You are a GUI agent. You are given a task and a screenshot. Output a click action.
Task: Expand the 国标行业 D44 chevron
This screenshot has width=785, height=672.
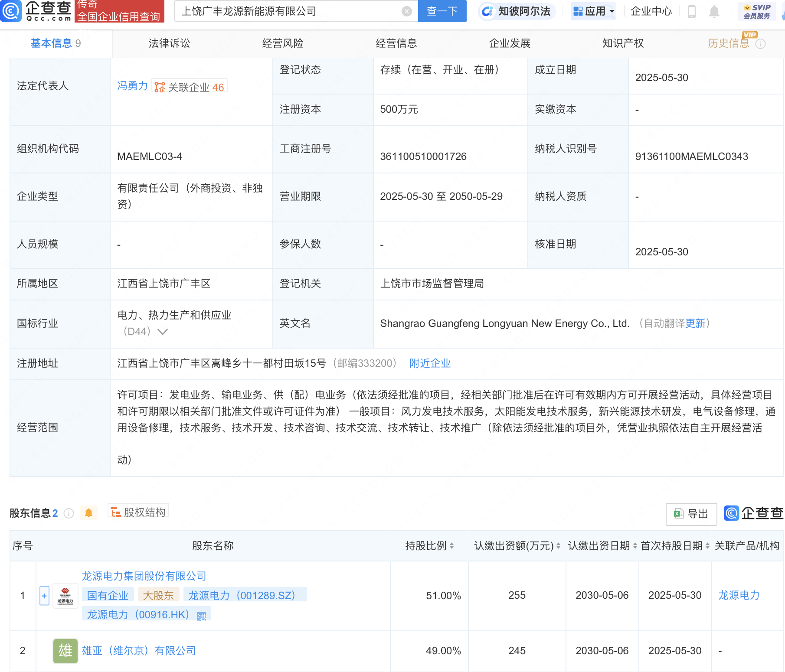click(x=163, y=332)
